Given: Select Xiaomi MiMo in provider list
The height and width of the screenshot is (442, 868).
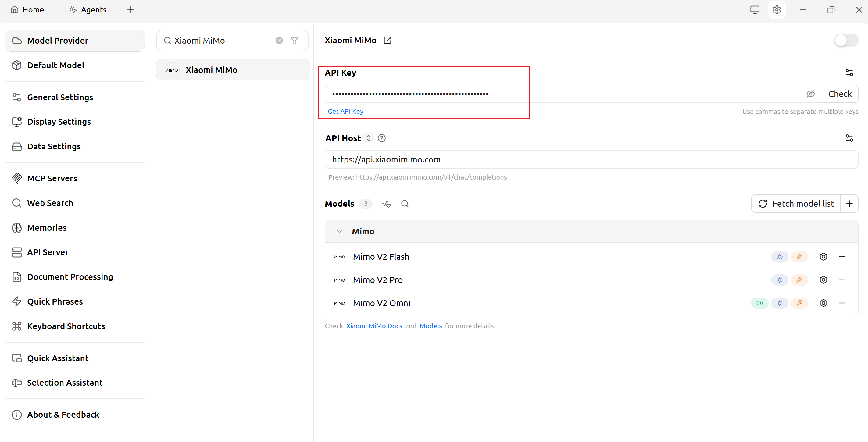Looking at the screenshot, I should (233, 70).
